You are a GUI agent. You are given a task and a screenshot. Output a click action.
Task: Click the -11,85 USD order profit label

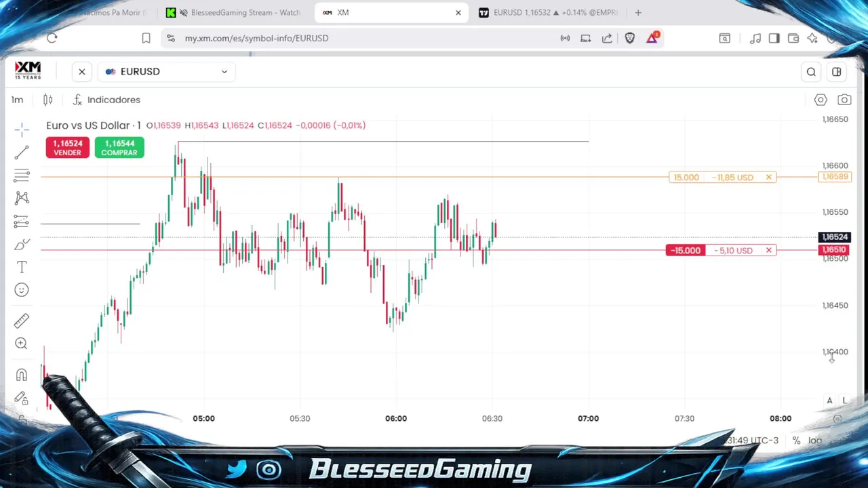[x=733, y=177]
